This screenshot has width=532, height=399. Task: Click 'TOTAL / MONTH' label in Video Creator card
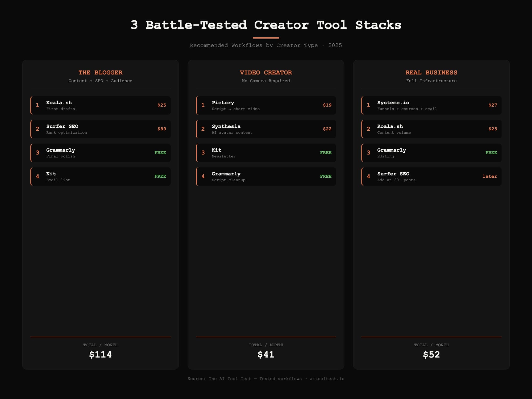(x=266, y=345)
